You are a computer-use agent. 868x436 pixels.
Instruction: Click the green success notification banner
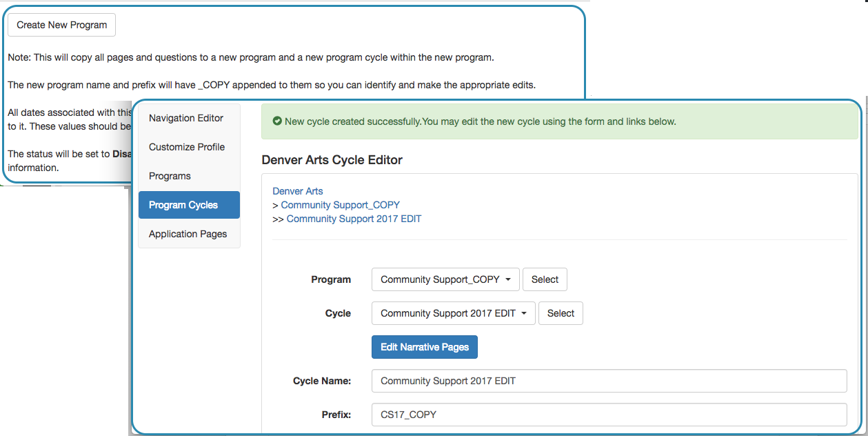(x=560, y=121)
